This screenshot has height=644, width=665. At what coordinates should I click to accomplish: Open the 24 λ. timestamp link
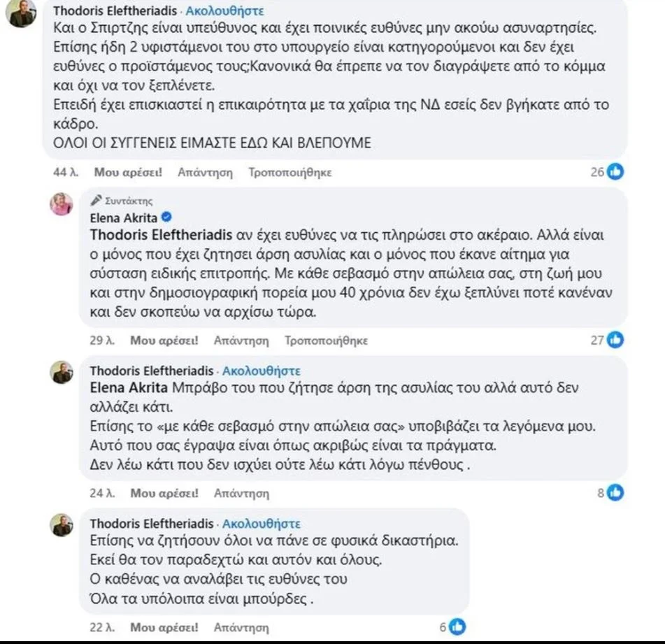coord(101,493)
